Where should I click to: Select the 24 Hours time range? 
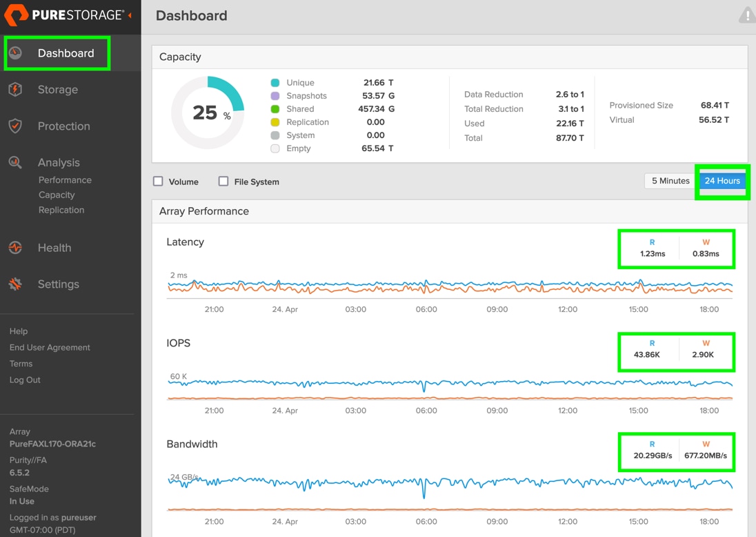coord(722,181)
